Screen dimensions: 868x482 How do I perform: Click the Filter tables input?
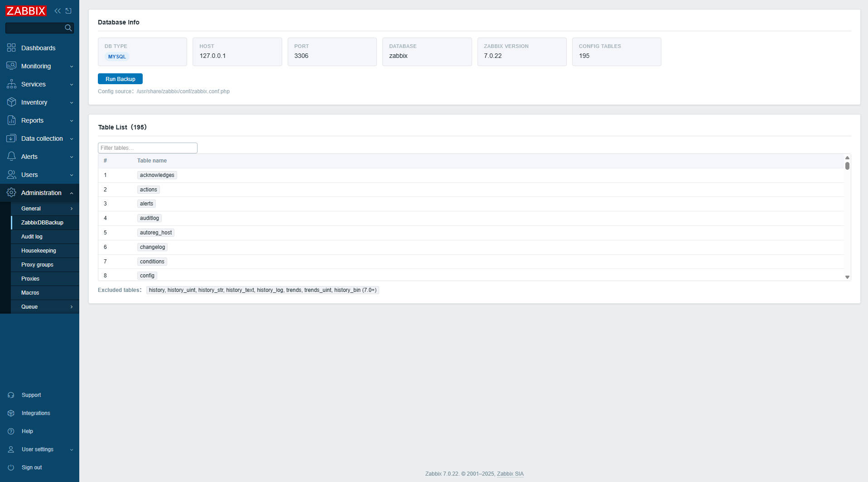[x=148, y=148]
